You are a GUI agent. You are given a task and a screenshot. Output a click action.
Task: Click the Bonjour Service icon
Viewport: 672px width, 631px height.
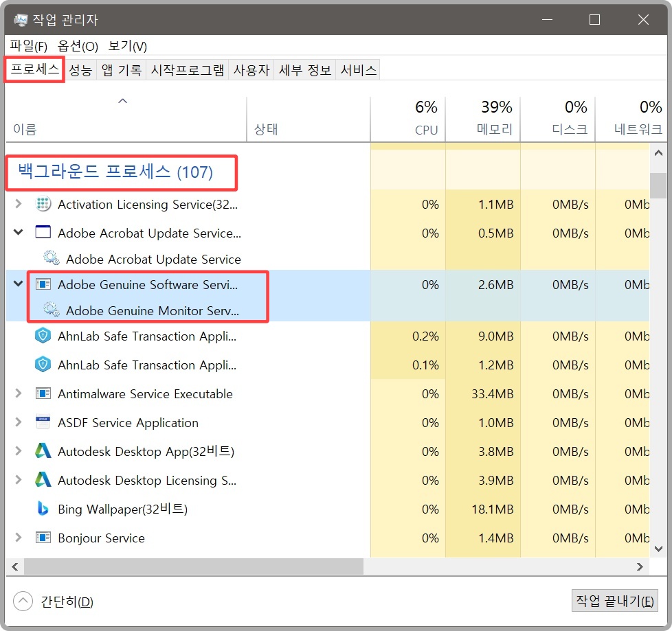pyautogui.click(x=43, y=537)
